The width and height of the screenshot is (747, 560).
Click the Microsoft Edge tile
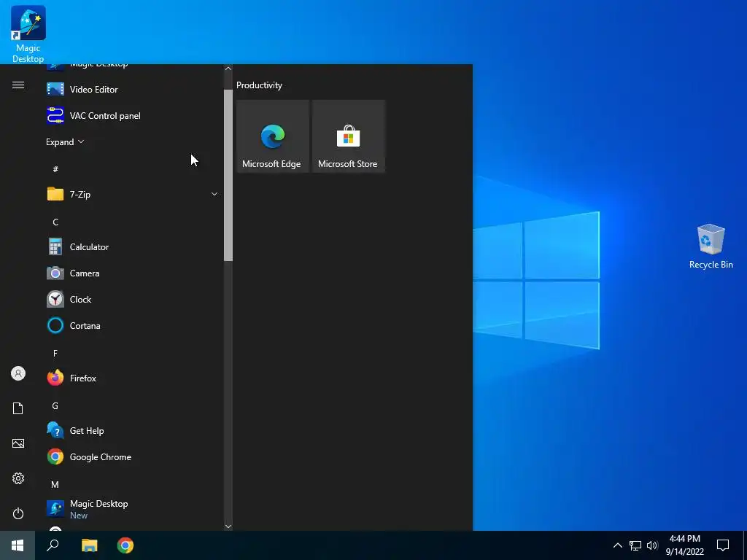click(273, 136)
